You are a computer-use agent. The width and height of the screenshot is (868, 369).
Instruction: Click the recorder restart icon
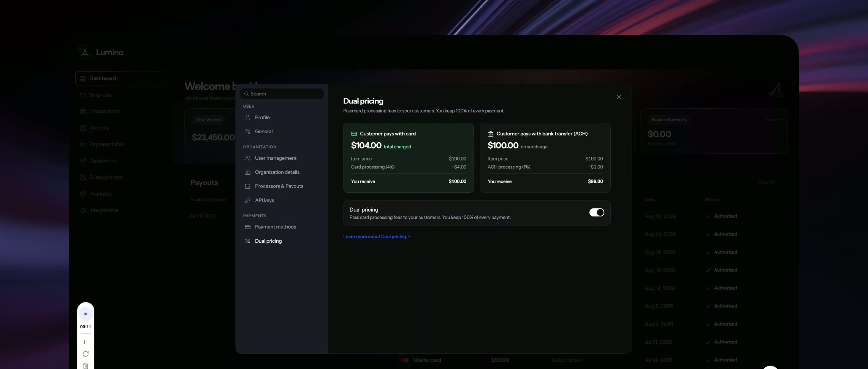(86, 354)
